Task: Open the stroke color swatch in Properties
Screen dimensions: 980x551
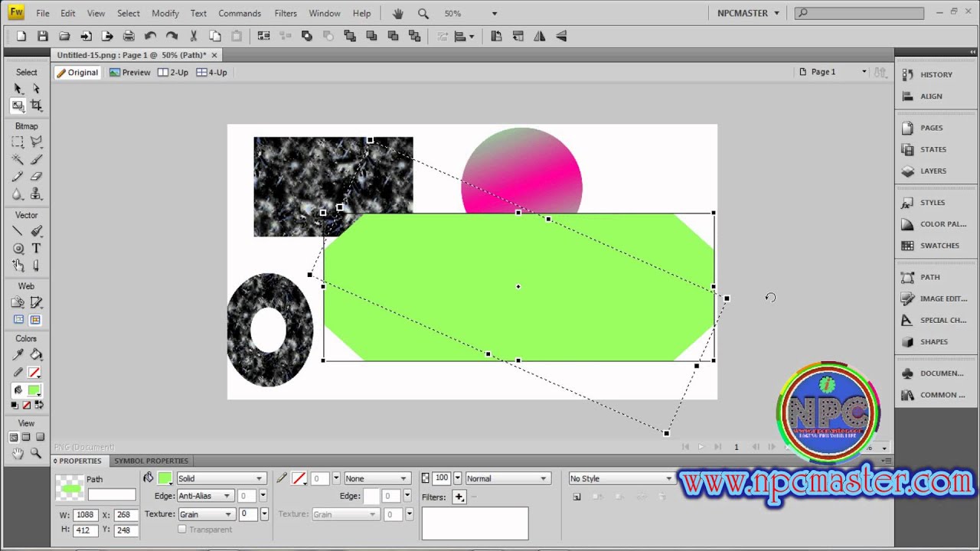Action: tap(299, 478)
